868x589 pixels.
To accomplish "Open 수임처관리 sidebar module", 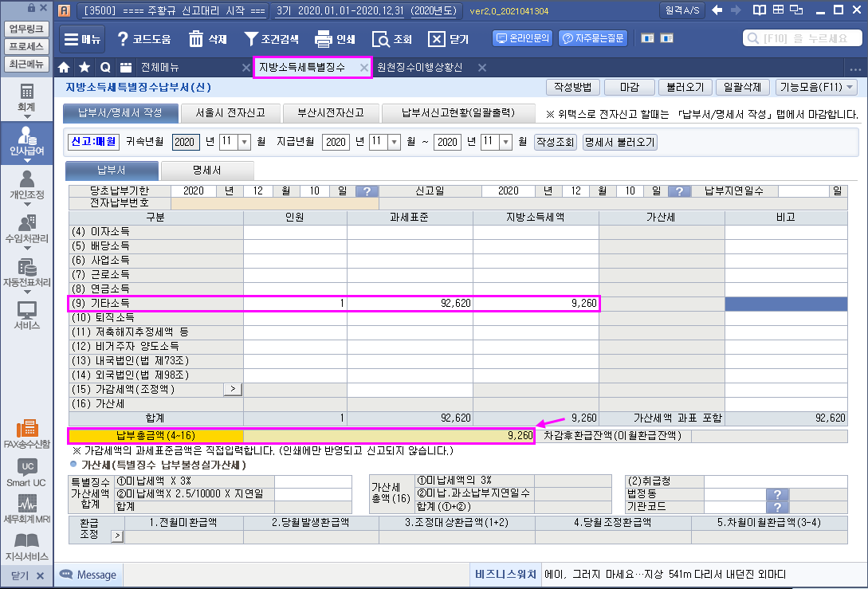I will [26, 231].
